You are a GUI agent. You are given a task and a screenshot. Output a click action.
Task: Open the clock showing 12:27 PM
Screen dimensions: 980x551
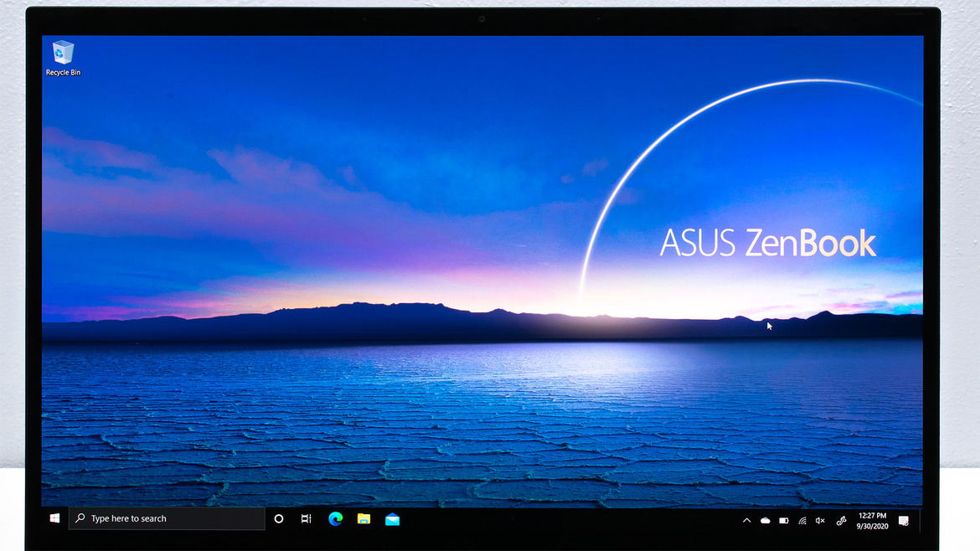873,520
